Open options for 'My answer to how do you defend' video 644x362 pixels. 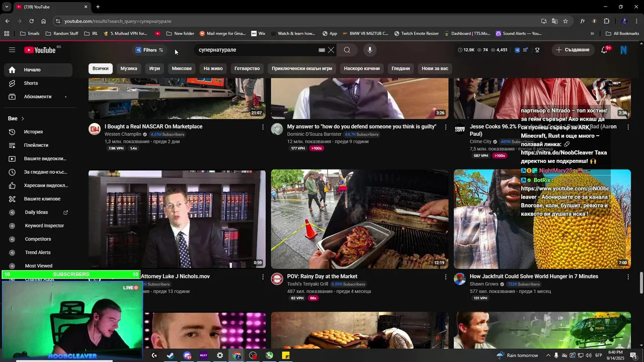(445, 127)
